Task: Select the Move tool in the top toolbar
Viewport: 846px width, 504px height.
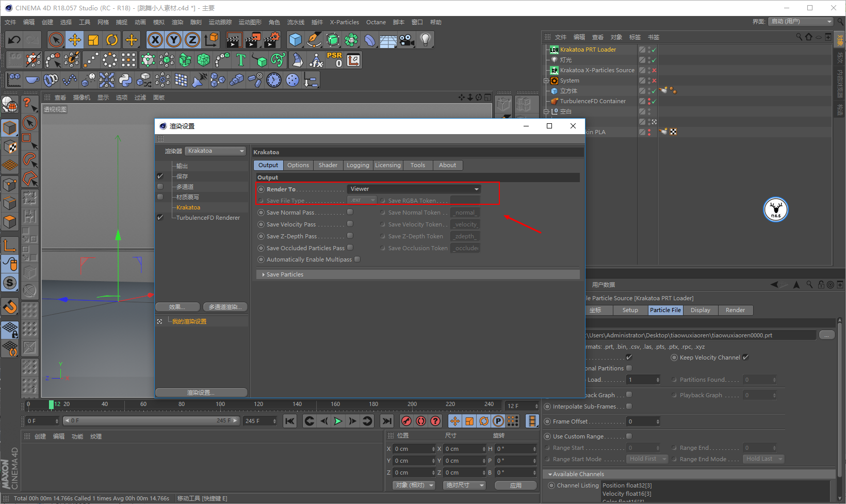Action: [x=75, y=40]
